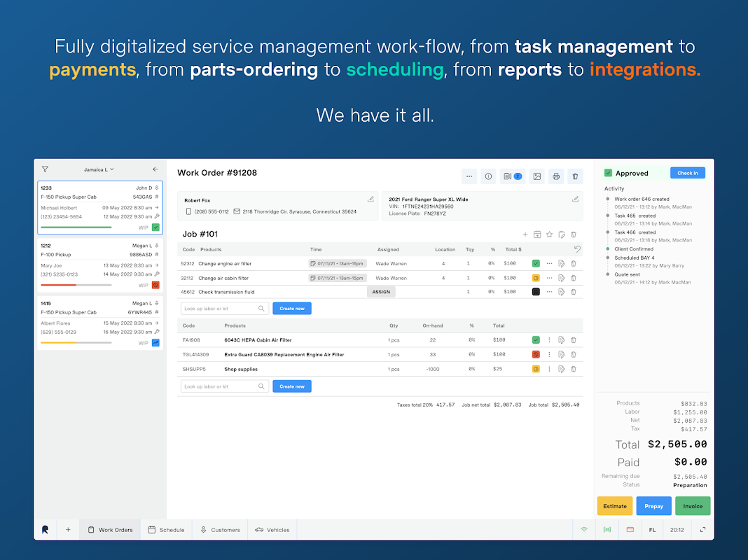Open the work order images icon
Screen dimensions: 748x560
(x=537, y=176)
